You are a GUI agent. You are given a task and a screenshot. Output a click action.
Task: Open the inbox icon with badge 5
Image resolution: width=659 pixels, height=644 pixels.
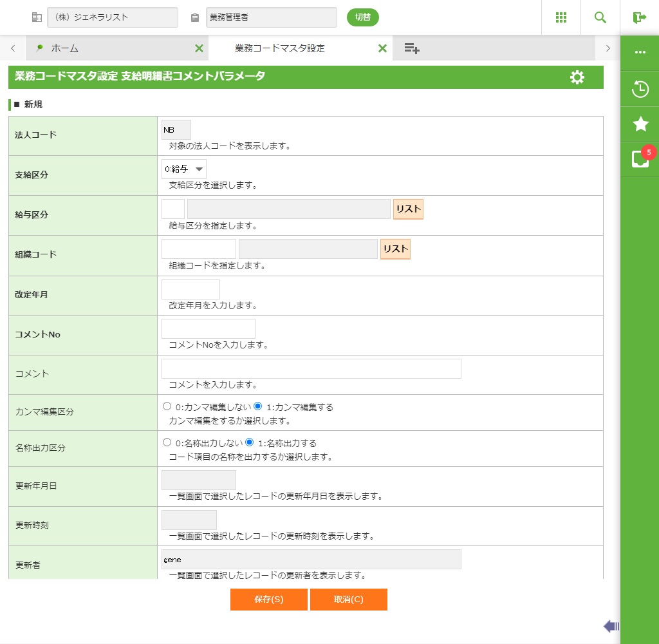pyautogui.click(x=640, y=158)
